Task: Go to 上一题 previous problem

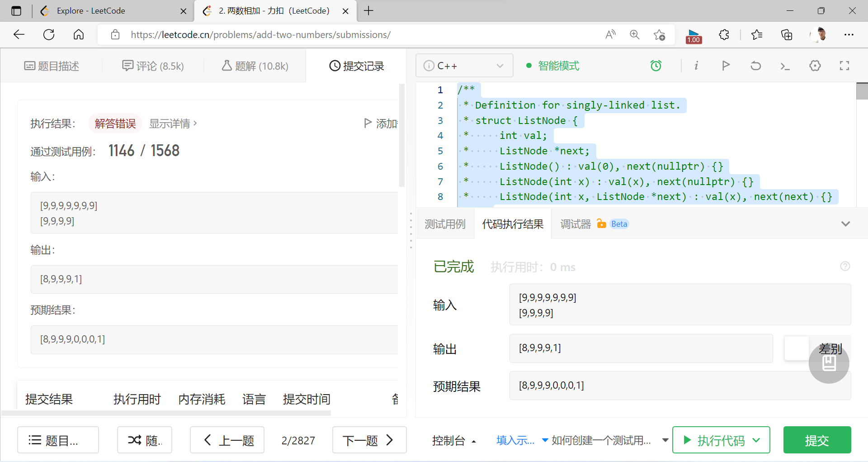Action: (x=227, y=440)
